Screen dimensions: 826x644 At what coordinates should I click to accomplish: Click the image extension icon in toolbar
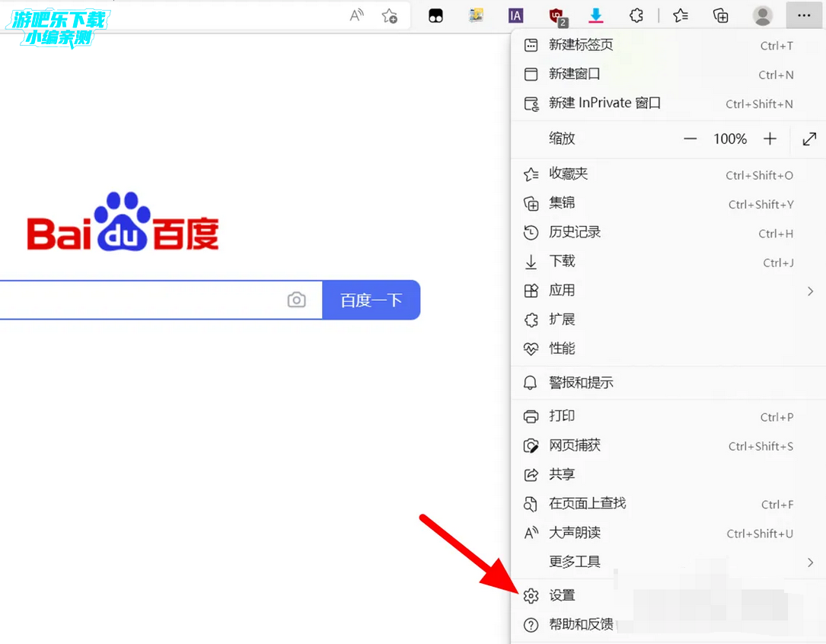point(476,15)
